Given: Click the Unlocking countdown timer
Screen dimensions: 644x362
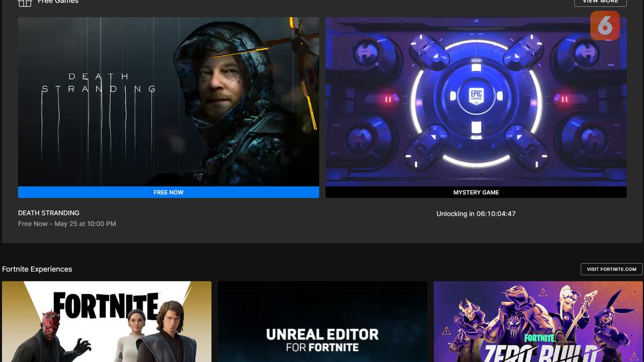Looking at the screenshot, I should [x=475, y=213].
